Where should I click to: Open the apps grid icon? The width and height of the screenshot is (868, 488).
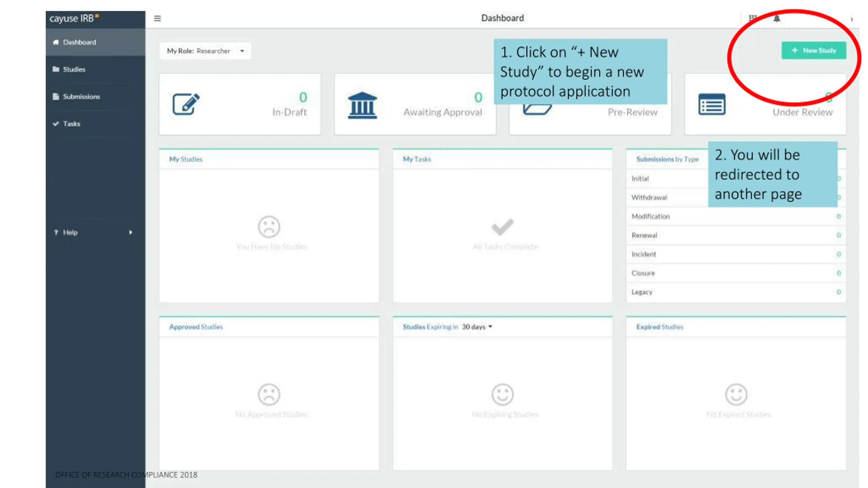753,18
